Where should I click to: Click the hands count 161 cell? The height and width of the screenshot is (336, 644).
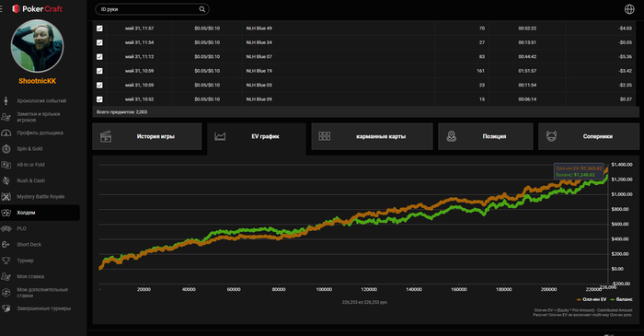(x=480, y=71)
